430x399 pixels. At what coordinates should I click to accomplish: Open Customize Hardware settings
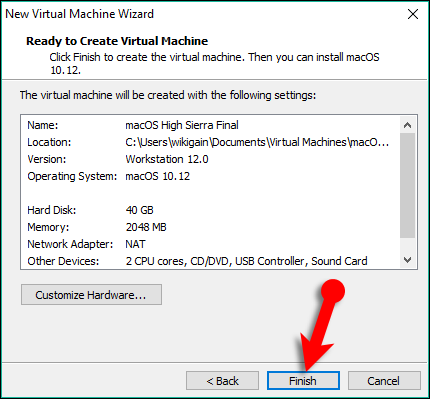pos(91,295)
